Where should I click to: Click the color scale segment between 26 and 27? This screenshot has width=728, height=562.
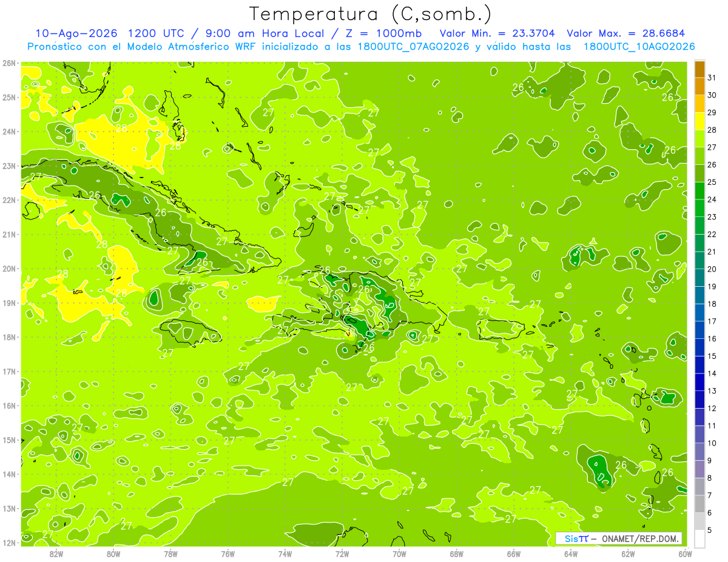[699, 156]
